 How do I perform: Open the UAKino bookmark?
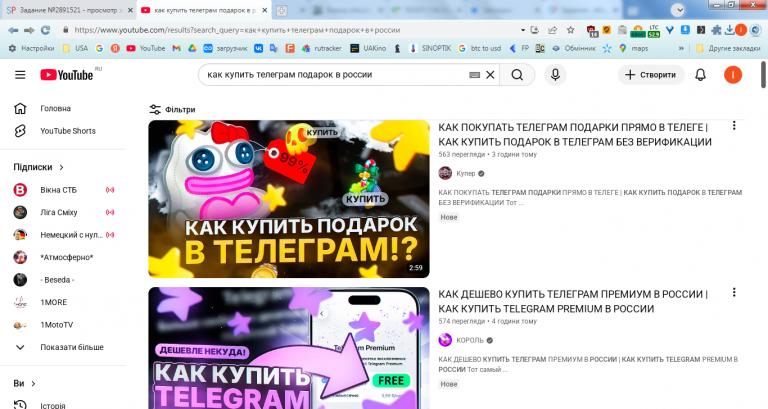coord(368,48)
